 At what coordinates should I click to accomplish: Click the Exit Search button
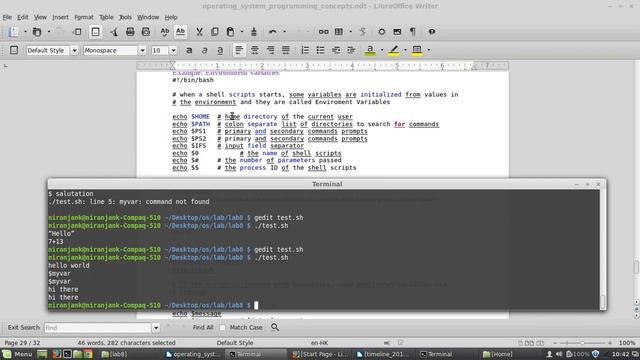tap(24, 327)
